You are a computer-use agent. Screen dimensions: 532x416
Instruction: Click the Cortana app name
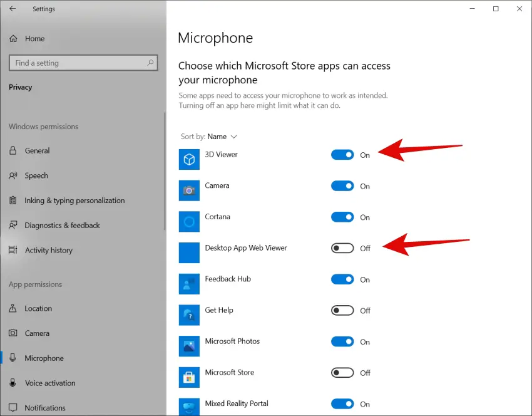click(x=217, y=217)
